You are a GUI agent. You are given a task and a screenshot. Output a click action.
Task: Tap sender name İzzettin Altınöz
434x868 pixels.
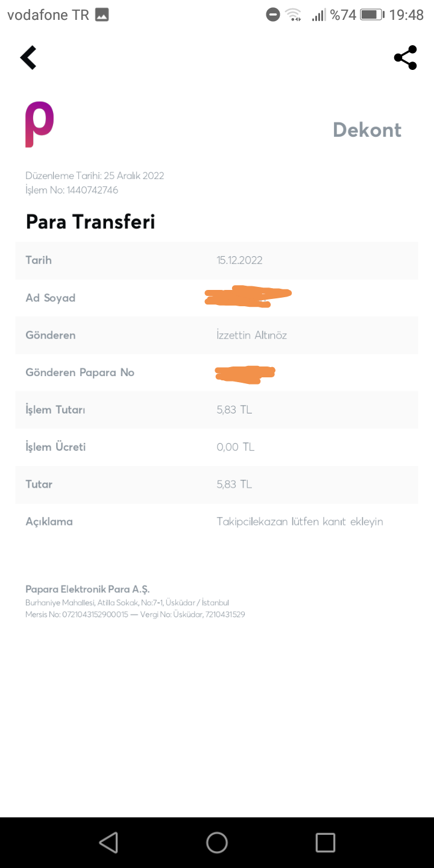[251, 335]
